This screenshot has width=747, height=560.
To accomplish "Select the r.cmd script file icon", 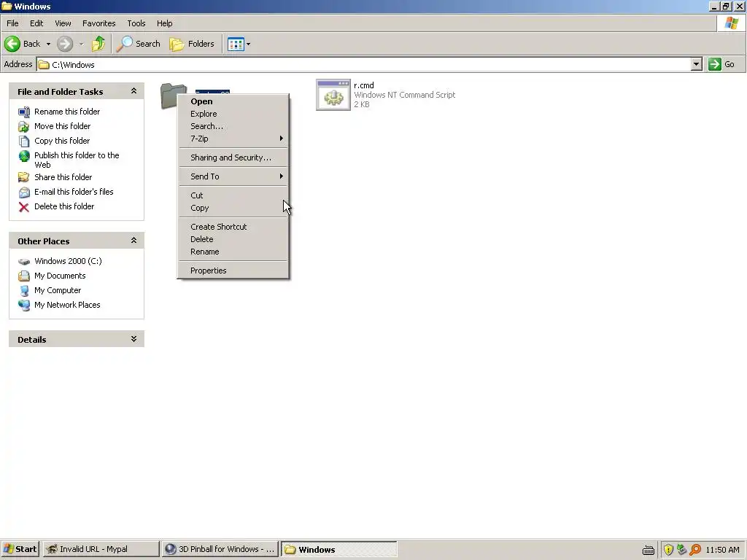I will [333, 95].
